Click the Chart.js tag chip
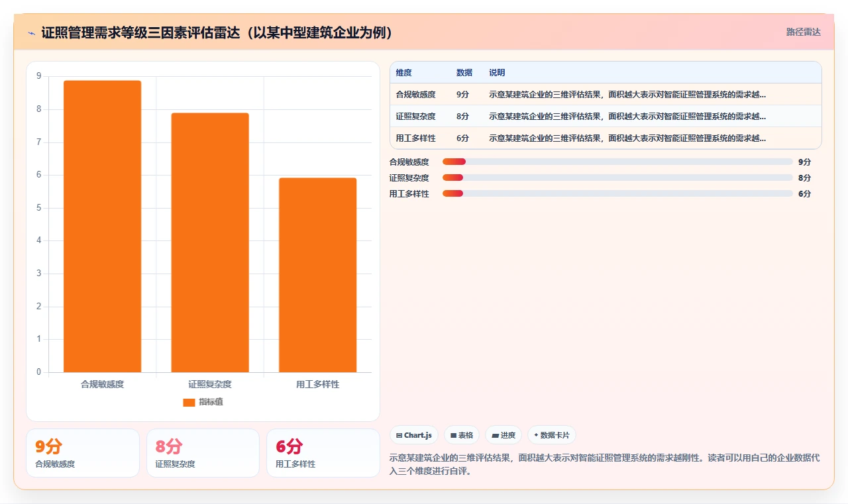Image resolution: width=848 pixels, height=504 pixels. pyautogui.click(x=414, y=435)
